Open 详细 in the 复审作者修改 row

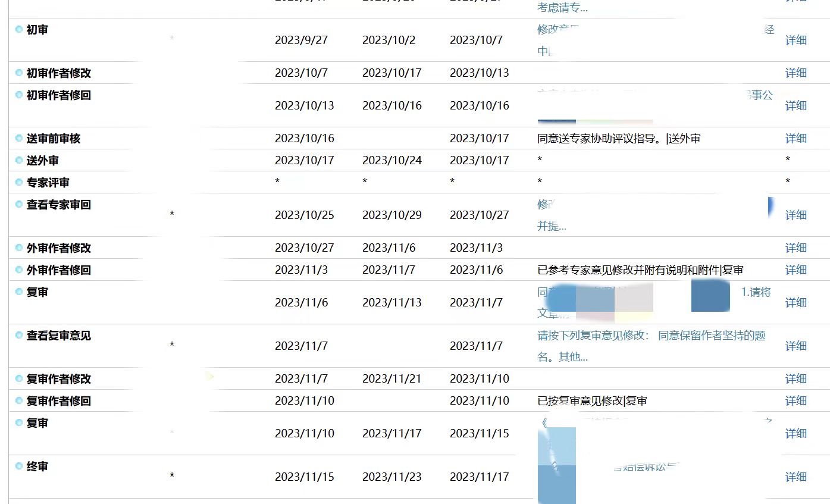click(x=795, y=378)
